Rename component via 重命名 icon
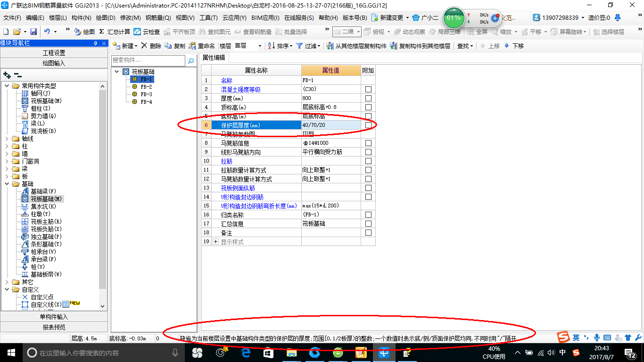 (202, 46)
